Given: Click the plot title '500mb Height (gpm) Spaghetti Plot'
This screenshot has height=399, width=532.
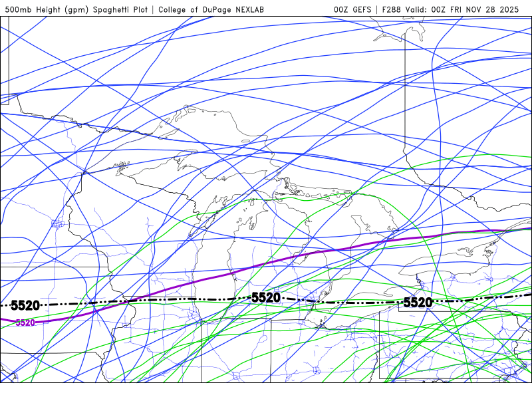Looking at the screenshot, I should (76, 10).
